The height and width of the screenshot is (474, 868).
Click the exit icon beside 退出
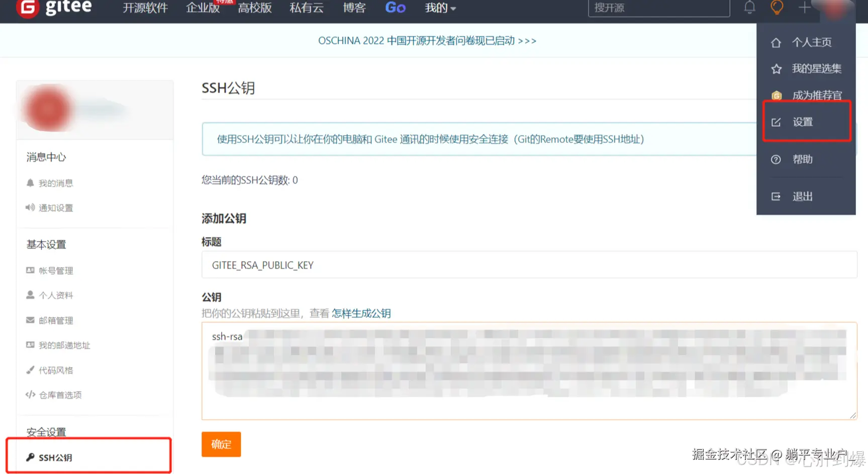tap(776, 197)
